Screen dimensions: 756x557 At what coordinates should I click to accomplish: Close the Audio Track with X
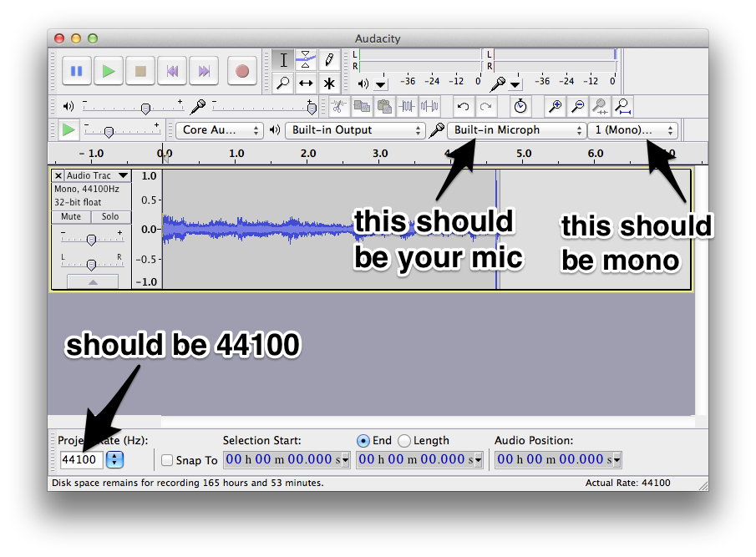coord(58,175)
